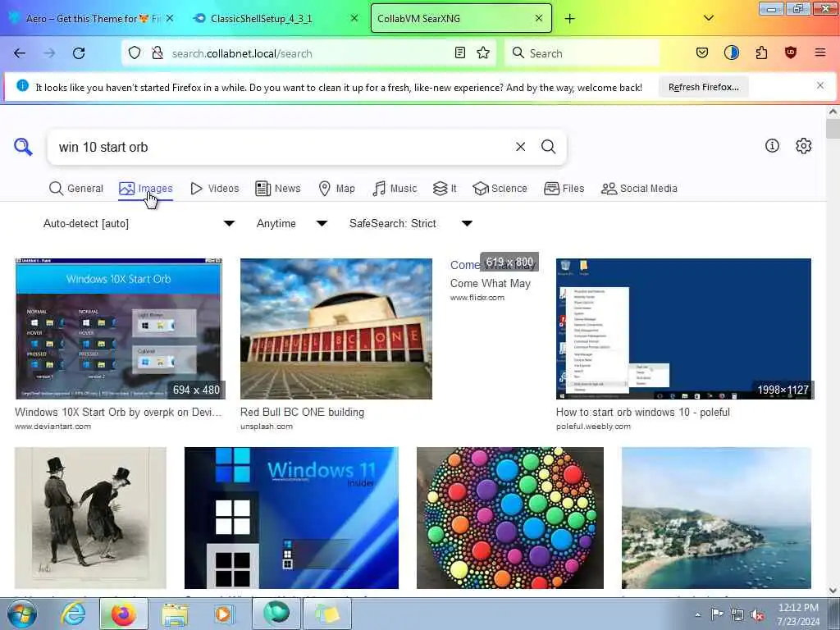Click the SearXNG logo magnifier
Image resolution: width=840 pixels, height=630 pixels.
point(23,147)
